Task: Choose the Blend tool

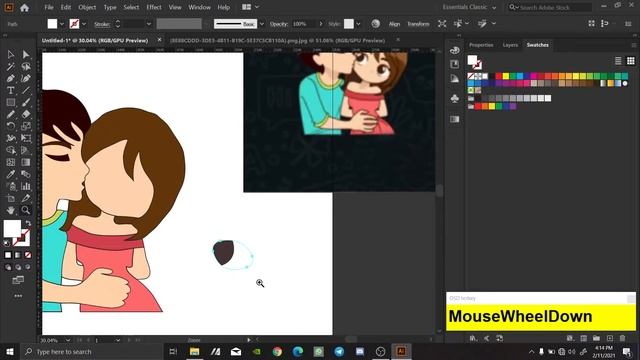Action: coord(26,174)
